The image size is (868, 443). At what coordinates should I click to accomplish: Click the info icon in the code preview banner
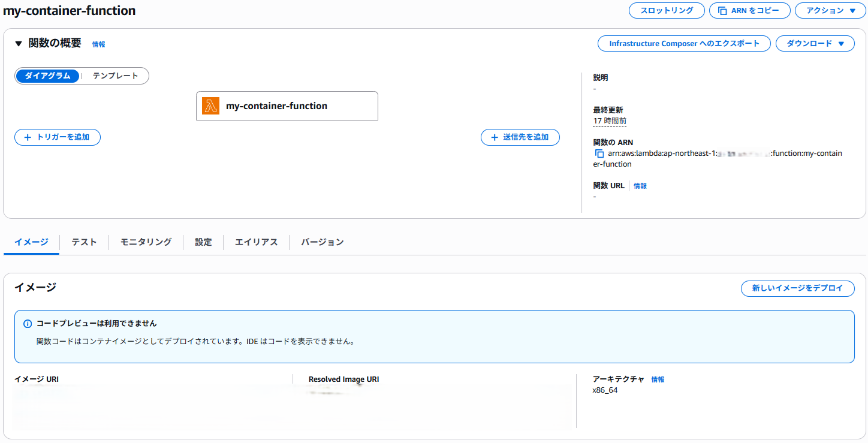[x=28, y=323]
